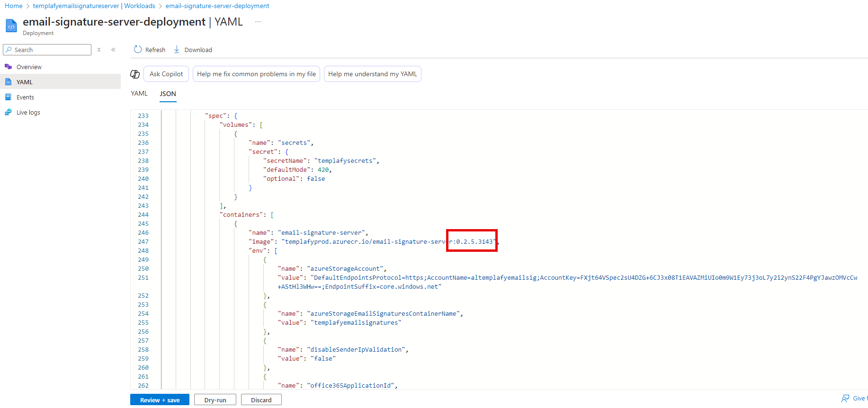
Task: Click the Download arrow icon
Action: coord(177,49)
